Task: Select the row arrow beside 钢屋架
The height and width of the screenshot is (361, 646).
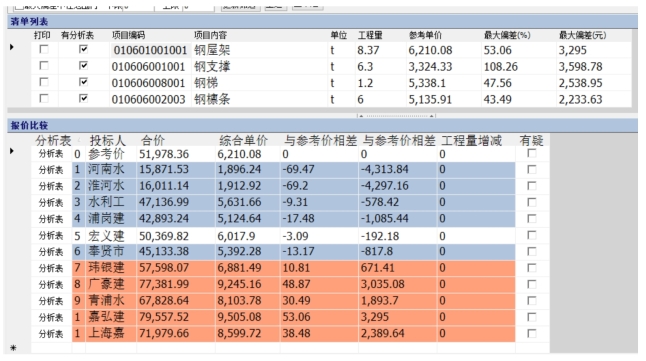Action: (x=12, y=47)
